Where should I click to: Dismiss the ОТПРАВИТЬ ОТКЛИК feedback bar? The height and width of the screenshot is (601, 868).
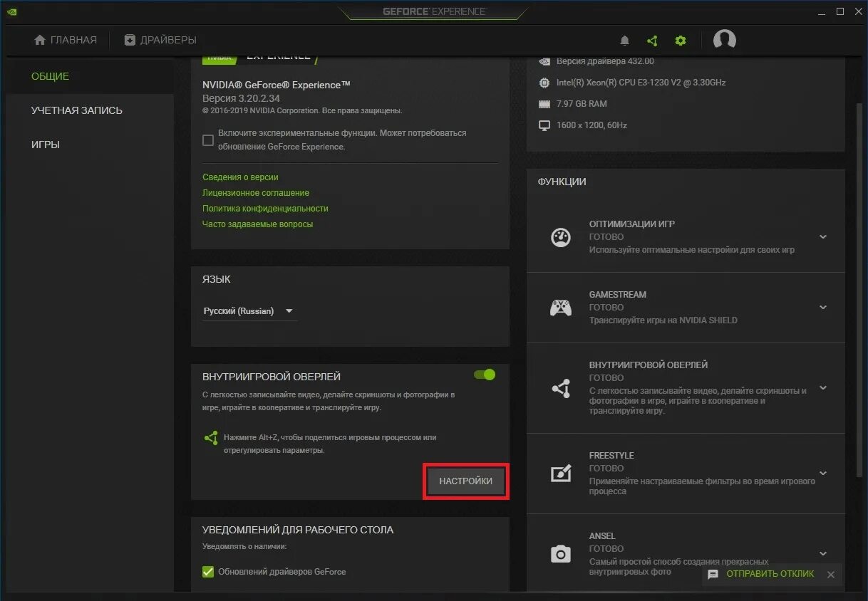coord(830,574)
